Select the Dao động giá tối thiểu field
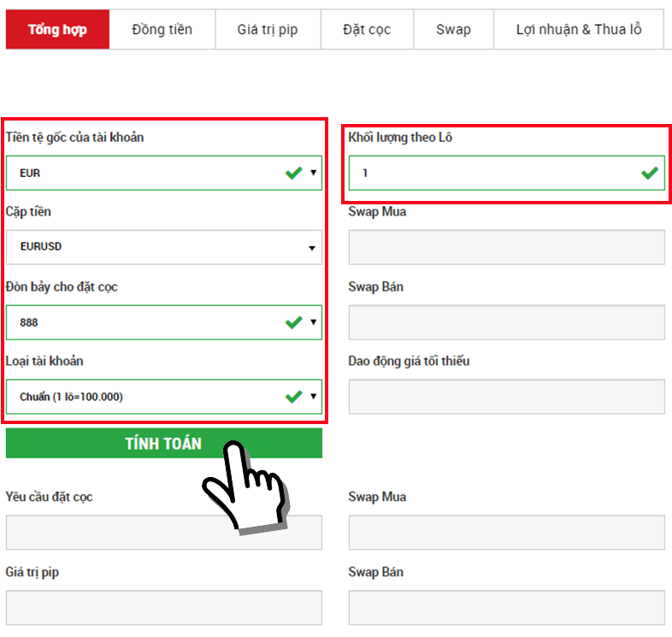672x637 pixels. 506,397
